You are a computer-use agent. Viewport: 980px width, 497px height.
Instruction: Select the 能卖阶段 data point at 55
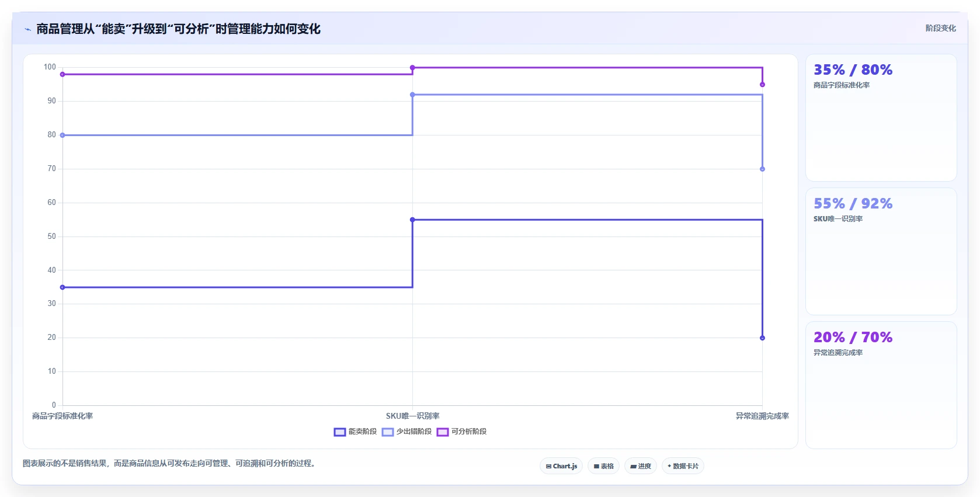412,220
